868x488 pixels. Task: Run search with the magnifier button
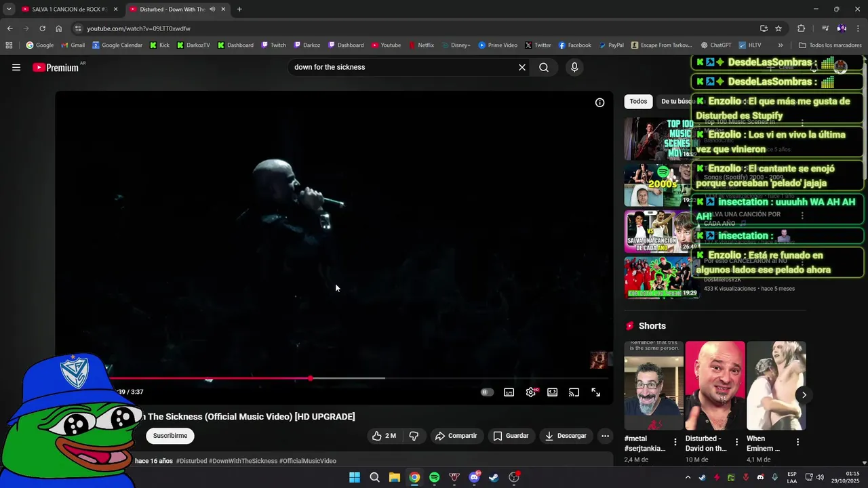click(544, 67)
